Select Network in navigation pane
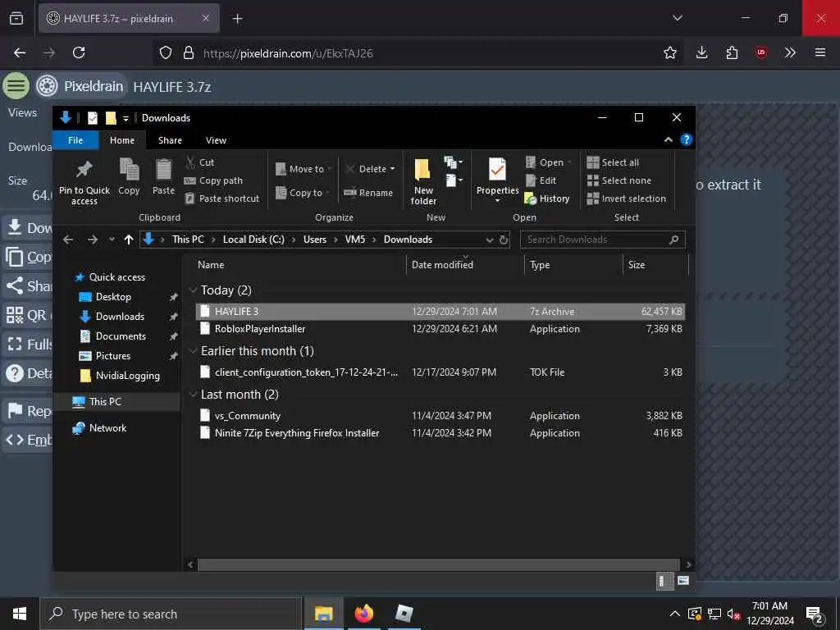Image resolution: width=840 pixels, height=630 pixels. (107, 428)
